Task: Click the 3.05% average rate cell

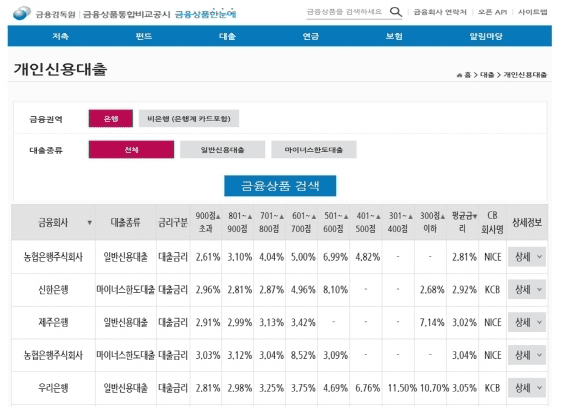Action: [464, 388]
